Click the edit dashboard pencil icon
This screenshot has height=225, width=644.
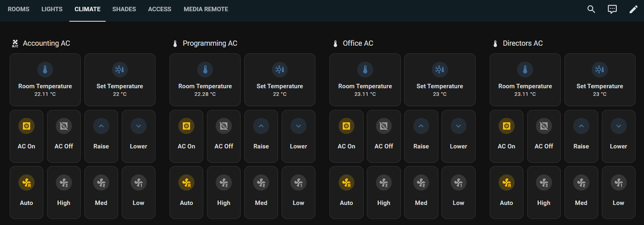(x=633, y=9)
